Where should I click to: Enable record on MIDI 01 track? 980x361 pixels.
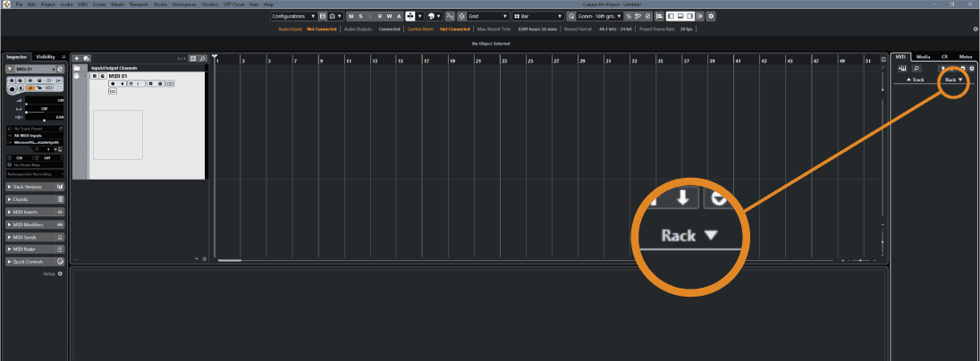(x=113, y=84)
